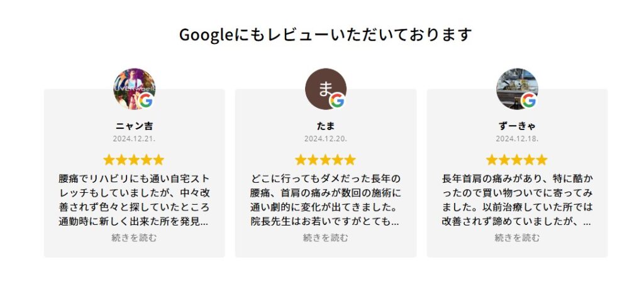Click Google badge on ずーきゃ's avatar
This screenshot has width=644, height=289.
tap(529, 101)
